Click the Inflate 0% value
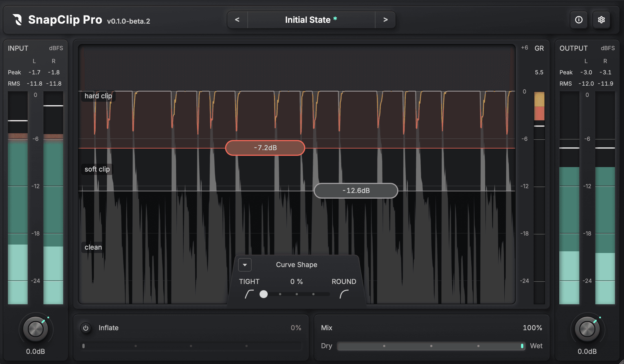Screen dimensions: 624x364 (296, 328)
